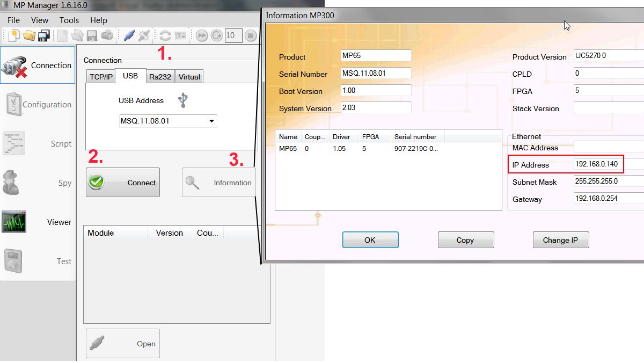The image size is (644, 363).
Task: Click the printer icon in the toolbar
Action: (x=107, y=36)
